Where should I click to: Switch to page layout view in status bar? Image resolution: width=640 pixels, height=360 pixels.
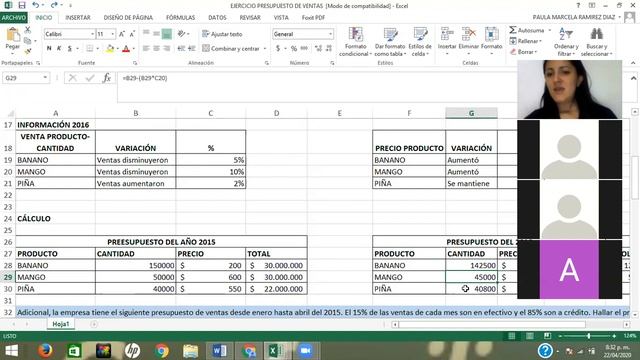tap(529, 336)
